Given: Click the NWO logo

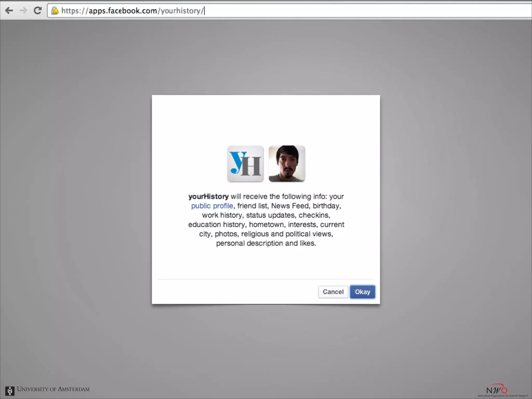Looking at the screenshot, I should point(496,389).
